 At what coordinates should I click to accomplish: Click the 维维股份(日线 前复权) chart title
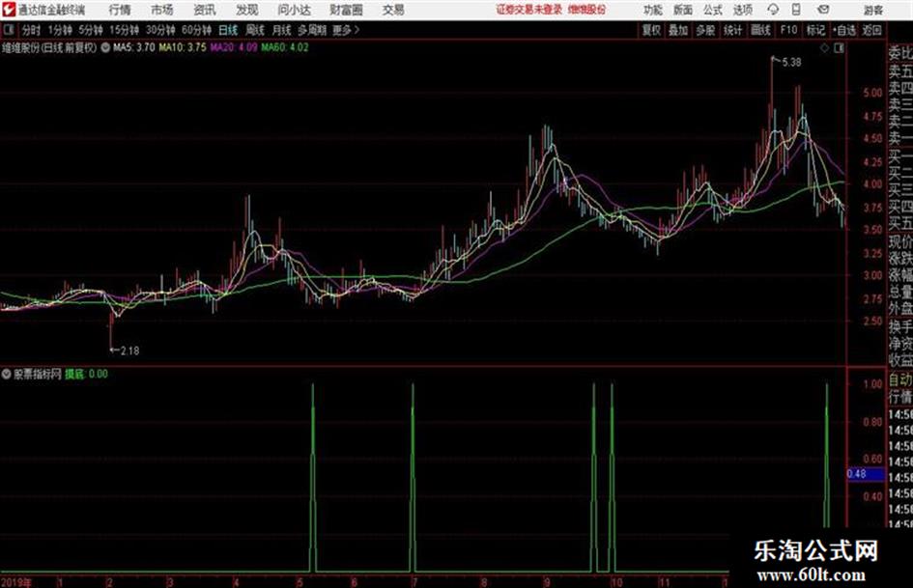click(x=49, y=47)
